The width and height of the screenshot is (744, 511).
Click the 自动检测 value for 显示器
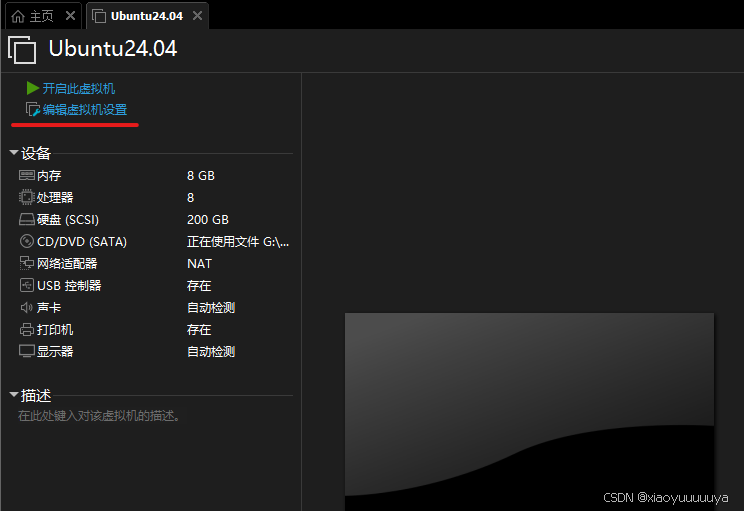[x=211, y=352]
